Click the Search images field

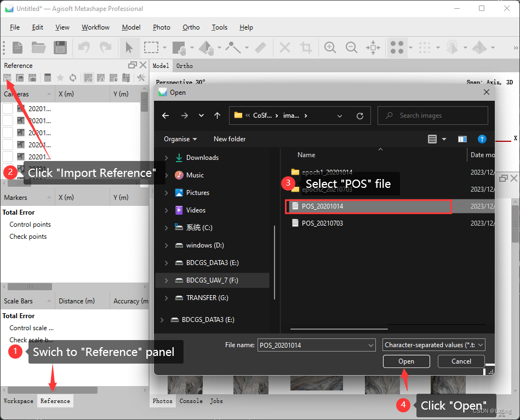click(x=433, y=116)
